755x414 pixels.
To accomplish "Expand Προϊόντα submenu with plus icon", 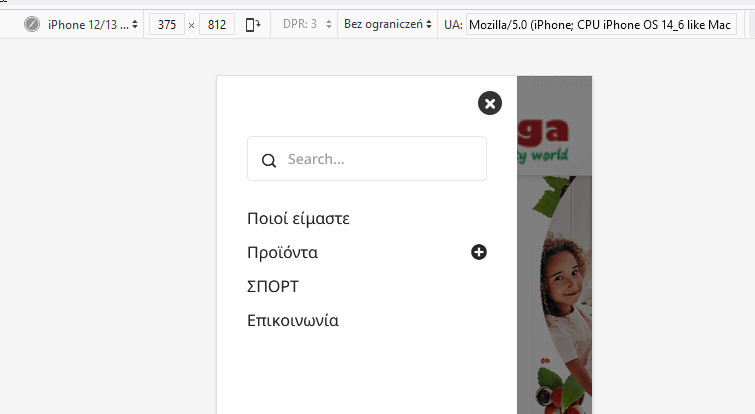I will pos(479,252).
